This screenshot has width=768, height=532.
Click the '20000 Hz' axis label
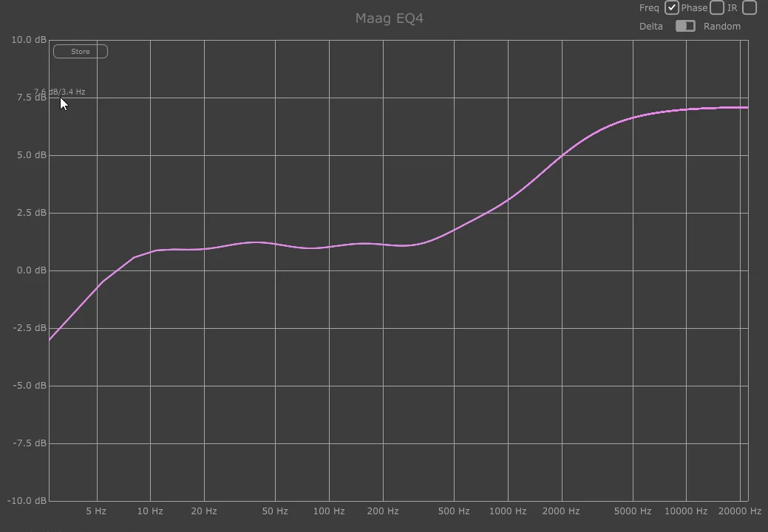click(x=740, y=511)
